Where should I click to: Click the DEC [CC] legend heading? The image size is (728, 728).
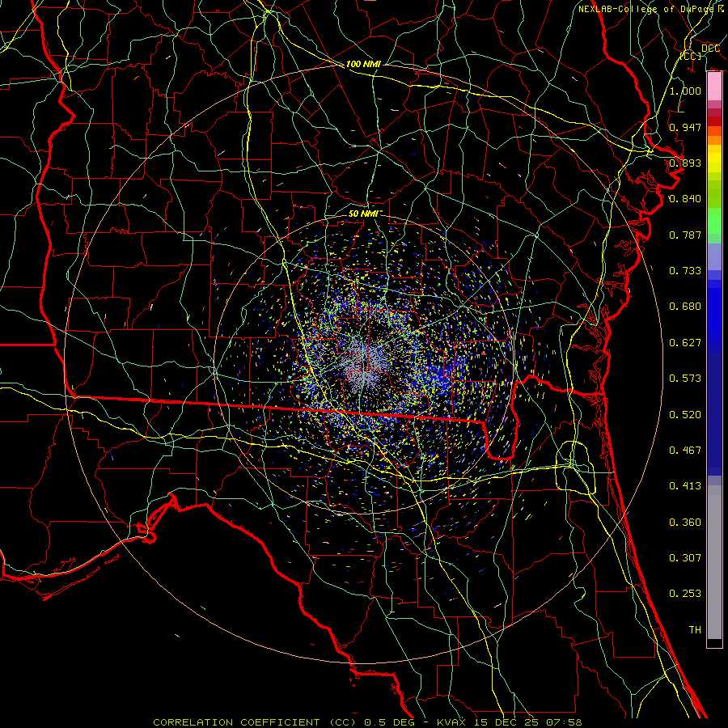pos(700,52)
